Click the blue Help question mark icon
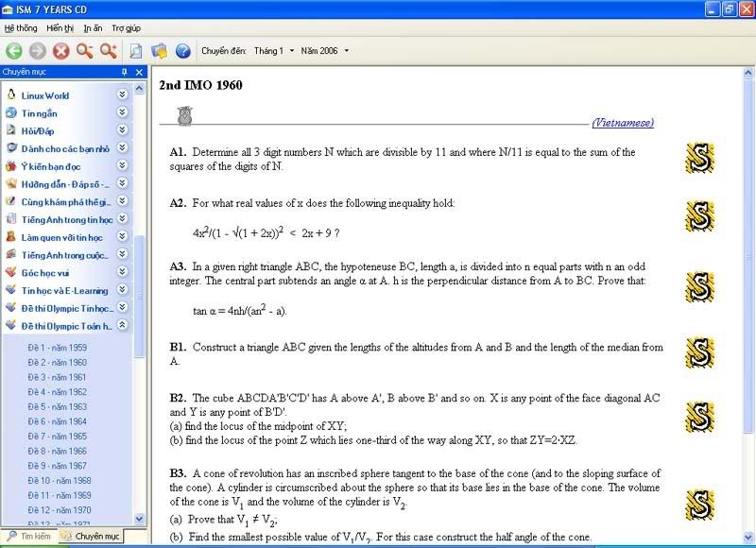Screen dimensions: 756x548 (x=183, y=51)
